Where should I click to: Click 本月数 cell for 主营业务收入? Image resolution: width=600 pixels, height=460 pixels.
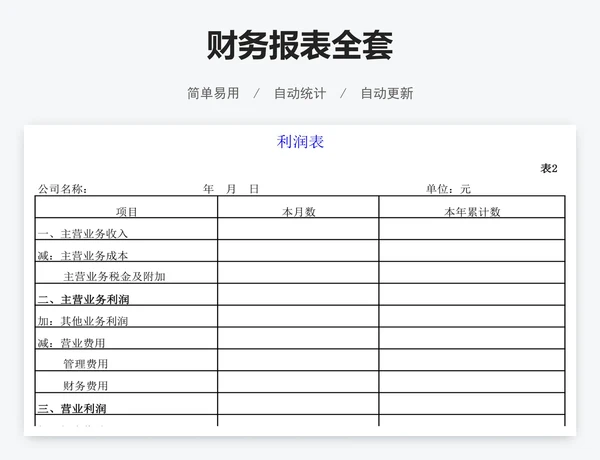[298, 229]
